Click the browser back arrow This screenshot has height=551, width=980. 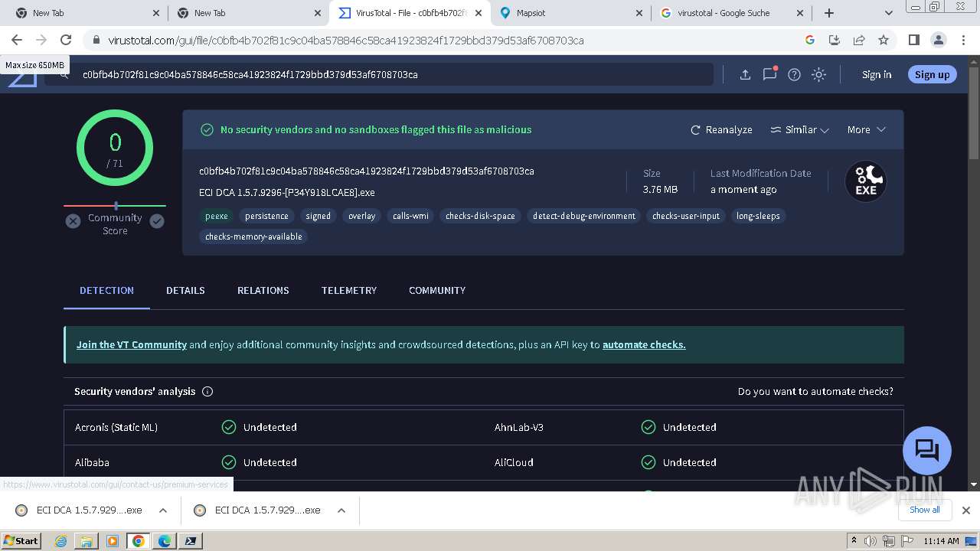coord(17,40)
